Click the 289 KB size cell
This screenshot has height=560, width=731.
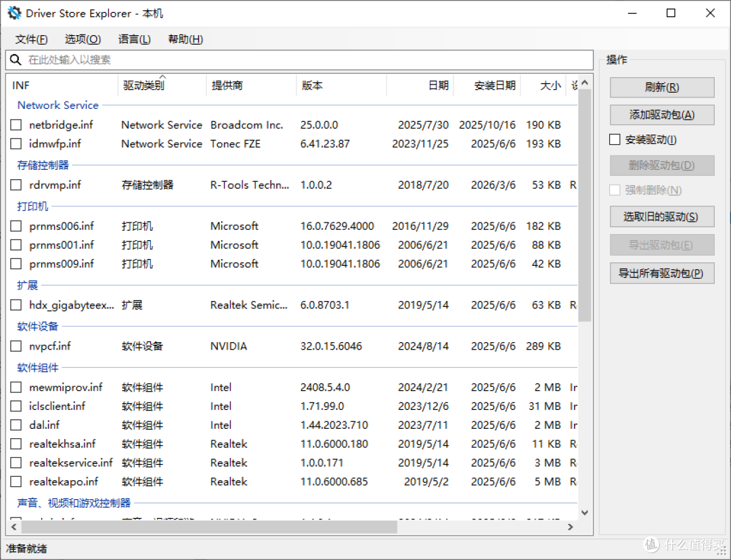pyautogui.click(x=543, y=346)
